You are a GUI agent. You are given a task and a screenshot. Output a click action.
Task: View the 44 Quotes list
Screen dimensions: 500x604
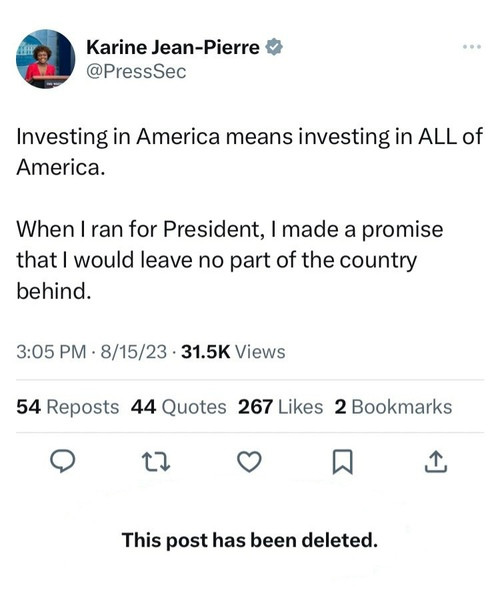pyautogui.click(x=178, y=407)
